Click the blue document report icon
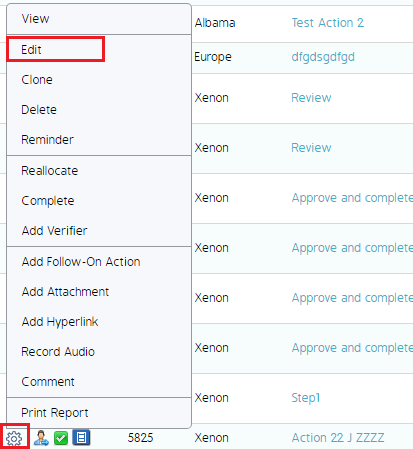This screenshot has width=413, height=449. click(81, 438)
